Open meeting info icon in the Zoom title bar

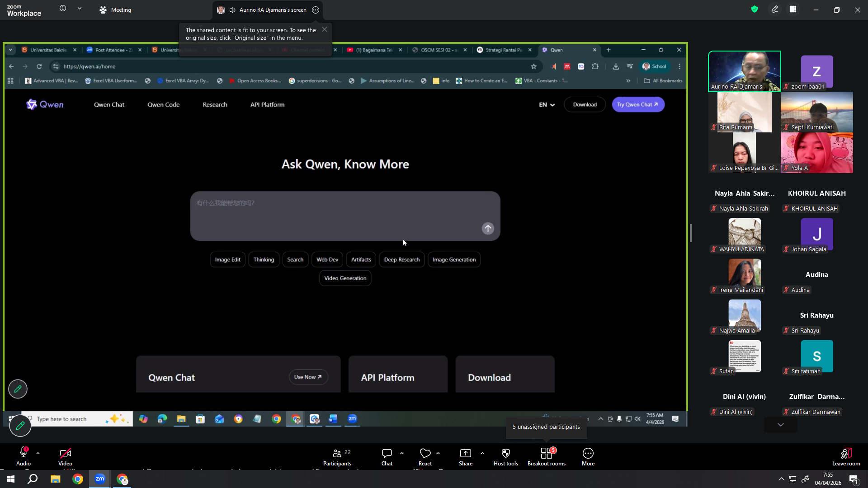(63, 9)
